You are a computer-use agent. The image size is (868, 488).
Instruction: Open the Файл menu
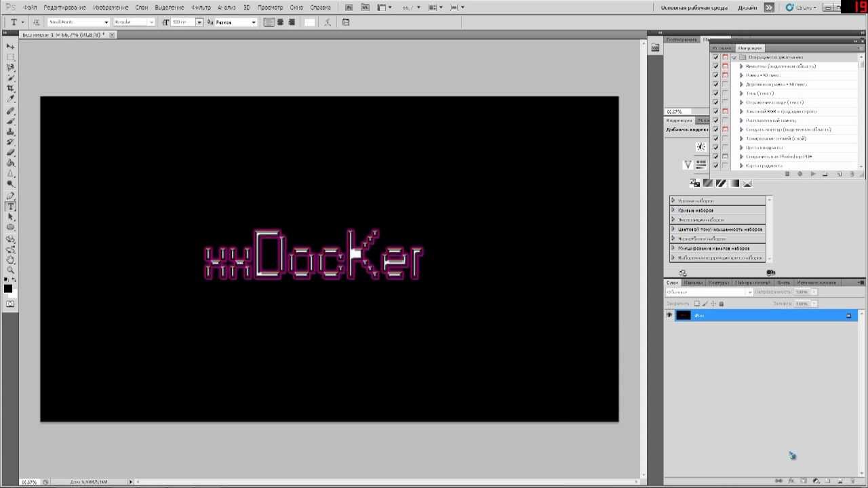[x=30, y=7]
